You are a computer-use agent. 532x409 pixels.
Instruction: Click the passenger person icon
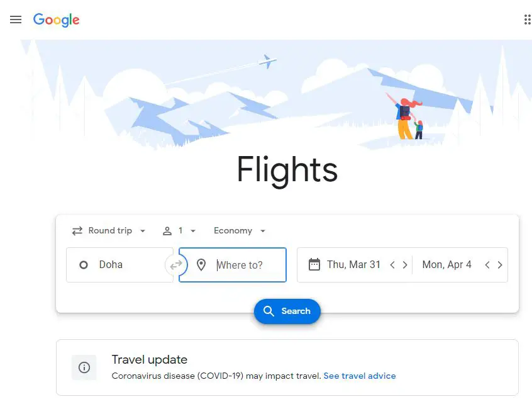point(167,231)
